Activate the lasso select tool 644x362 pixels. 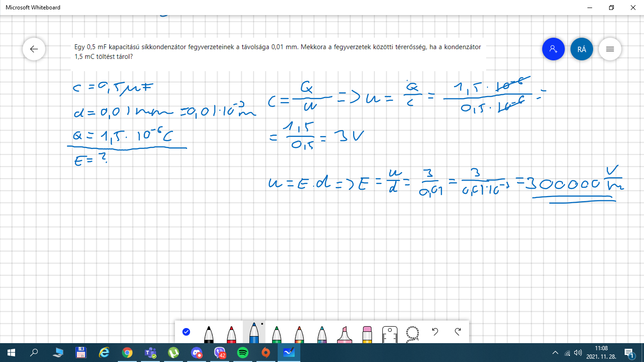pos(413,334)
